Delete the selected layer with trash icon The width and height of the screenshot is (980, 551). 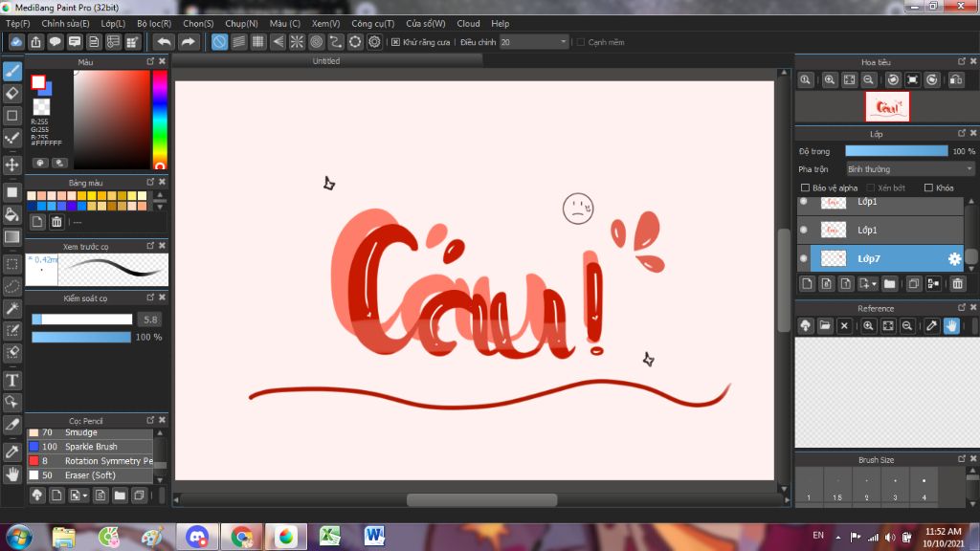coord(957,283)
